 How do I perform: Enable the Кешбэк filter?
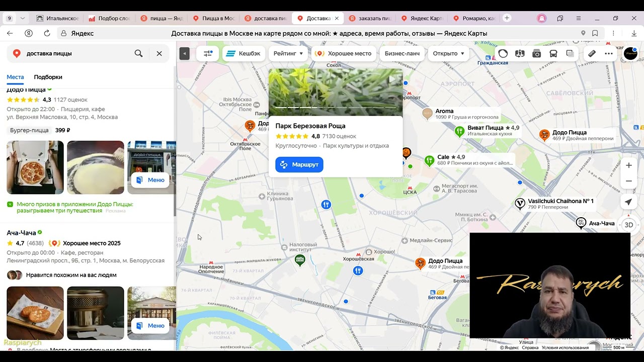pos(244,53)
